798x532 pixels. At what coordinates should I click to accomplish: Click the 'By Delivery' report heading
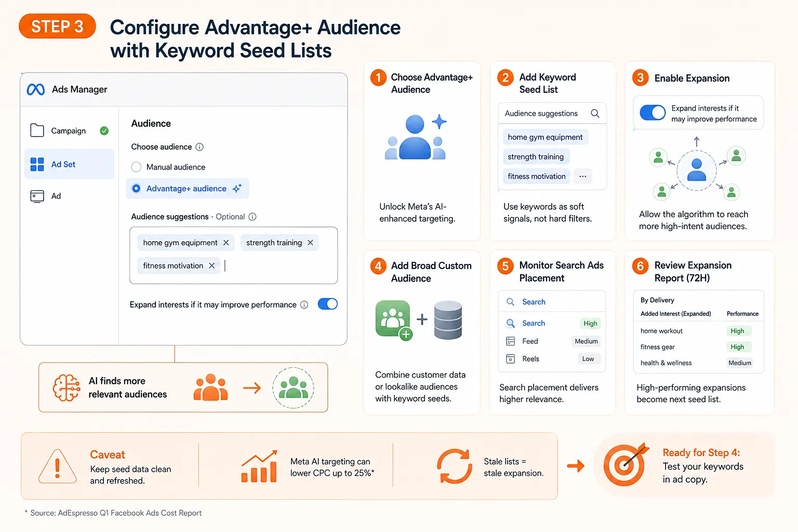[657, 300]
